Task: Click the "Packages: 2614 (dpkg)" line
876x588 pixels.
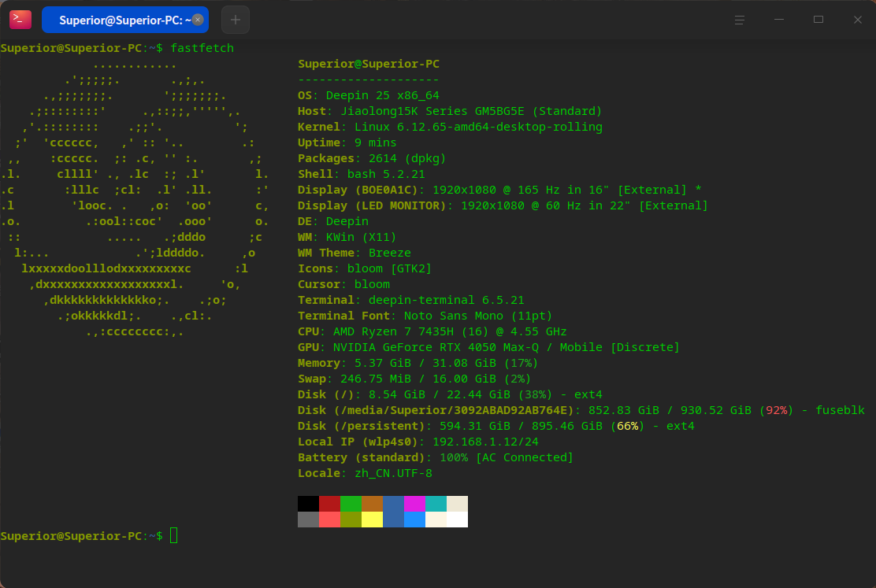Action: tap(372, 158)
